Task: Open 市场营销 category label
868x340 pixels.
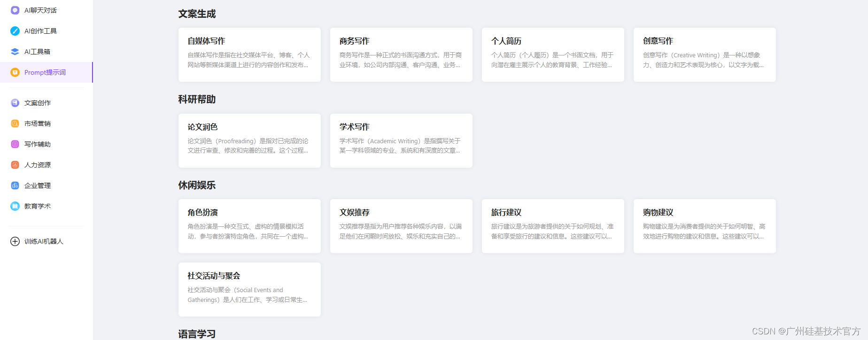Action: [38, 124]
